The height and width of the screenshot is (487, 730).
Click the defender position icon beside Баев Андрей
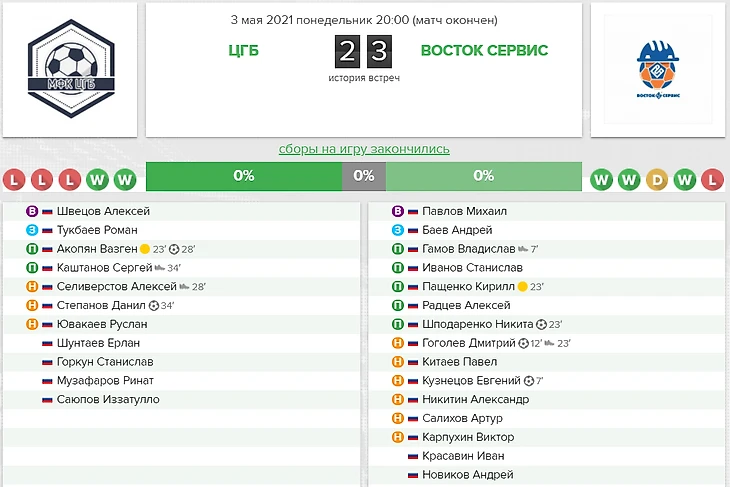click(398, 230)
